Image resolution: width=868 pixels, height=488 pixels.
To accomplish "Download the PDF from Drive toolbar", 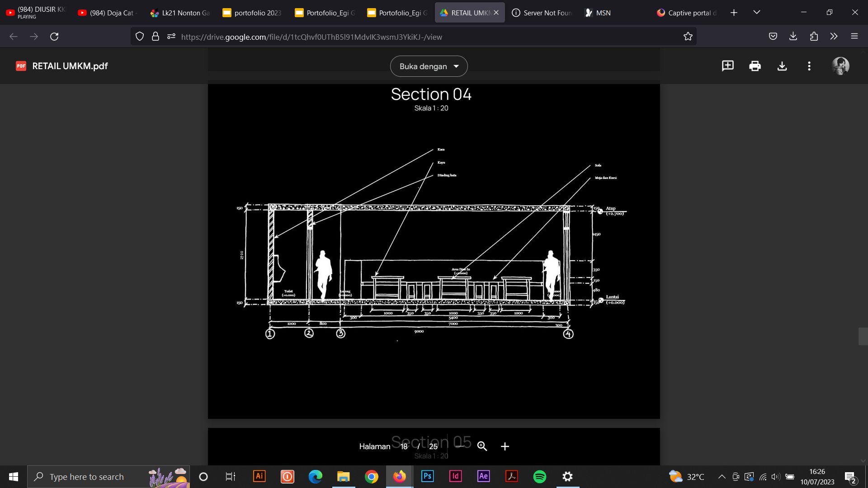I will point(782,66).
